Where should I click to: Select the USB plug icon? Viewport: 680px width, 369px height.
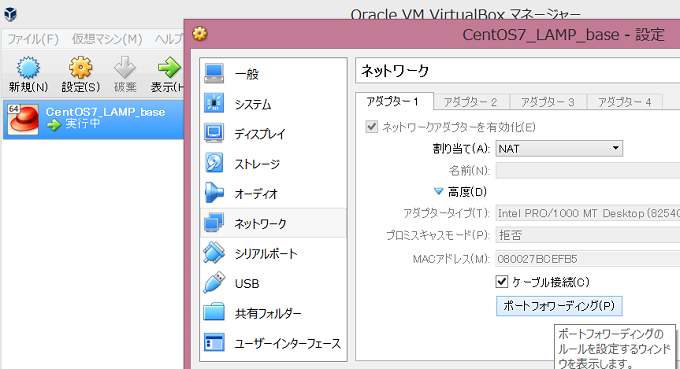click(x=214, y=283)
